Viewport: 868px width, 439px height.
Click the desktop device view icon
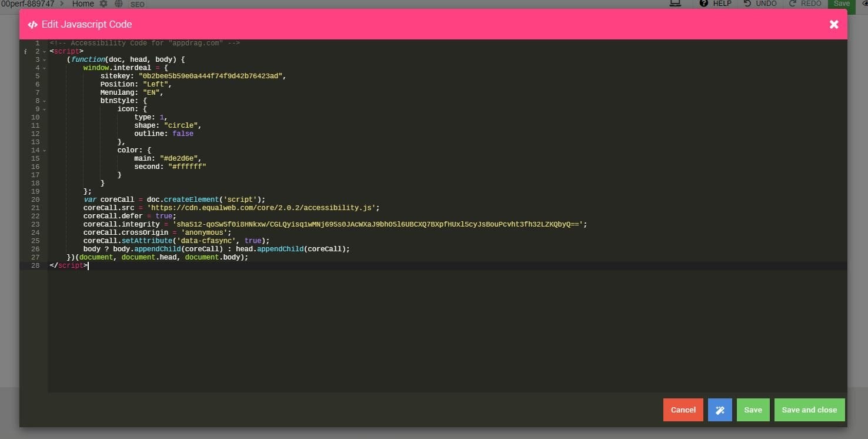click(x=675, y=4)
